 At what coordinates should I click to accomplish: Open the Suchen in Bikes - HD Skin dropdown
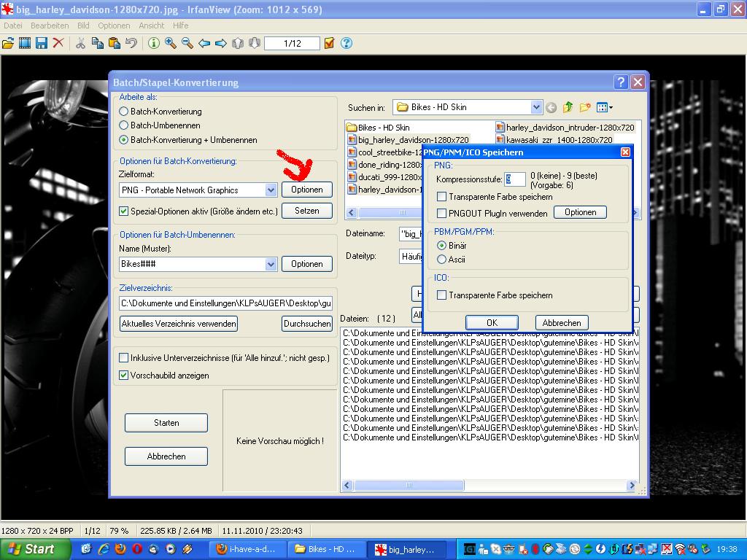[536, 107]
